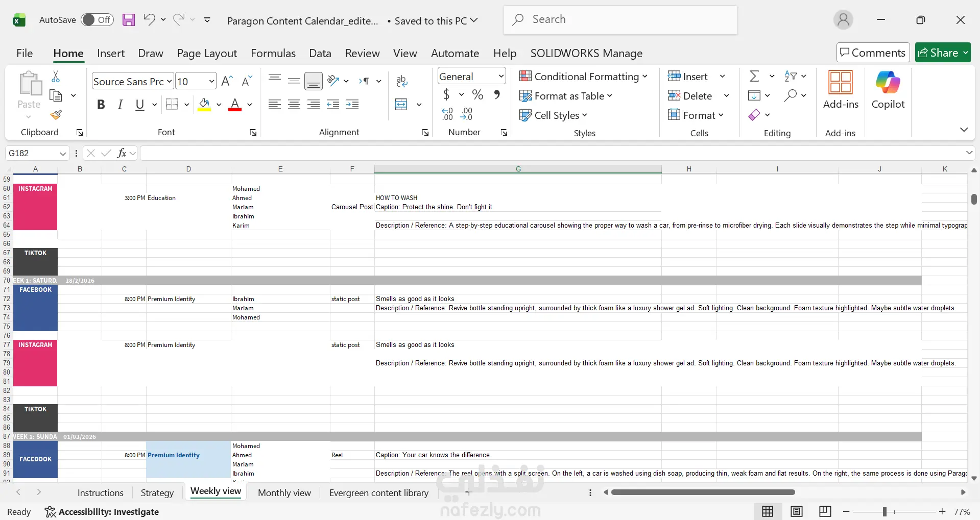Open the Formulas ribbon tab

[x=273, y=53]
